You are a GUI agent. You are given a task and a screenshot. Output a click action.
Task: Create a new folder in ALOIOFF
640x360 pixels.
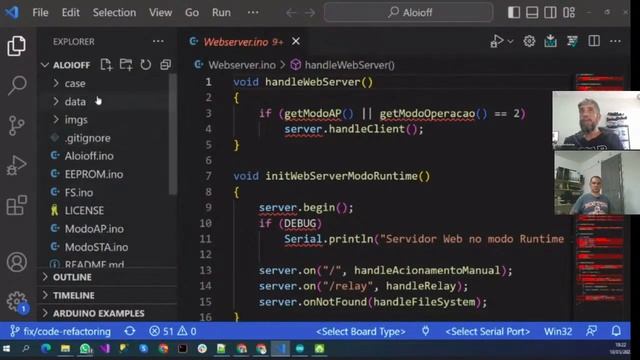coord(126,64)
